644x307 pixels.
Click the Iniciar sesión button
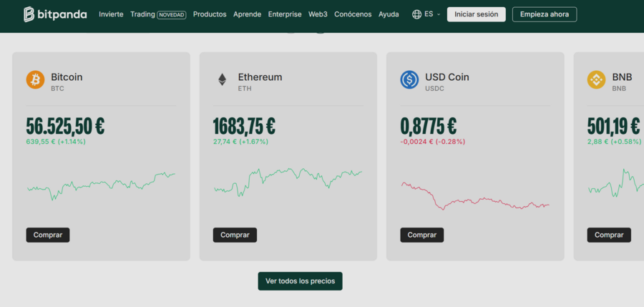coord(477,14)
